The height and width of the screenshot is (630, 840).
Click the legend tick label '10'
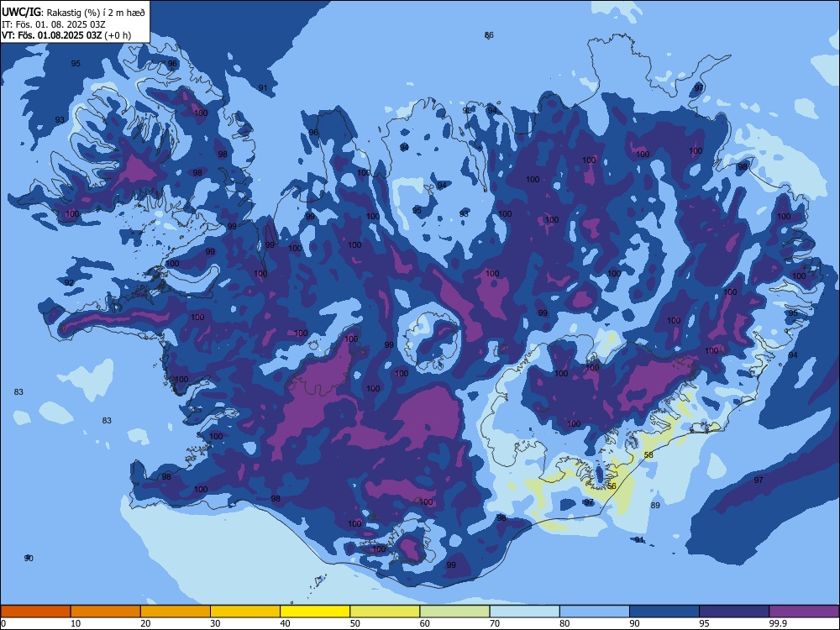pyautogui.click(x=76, y=623)
